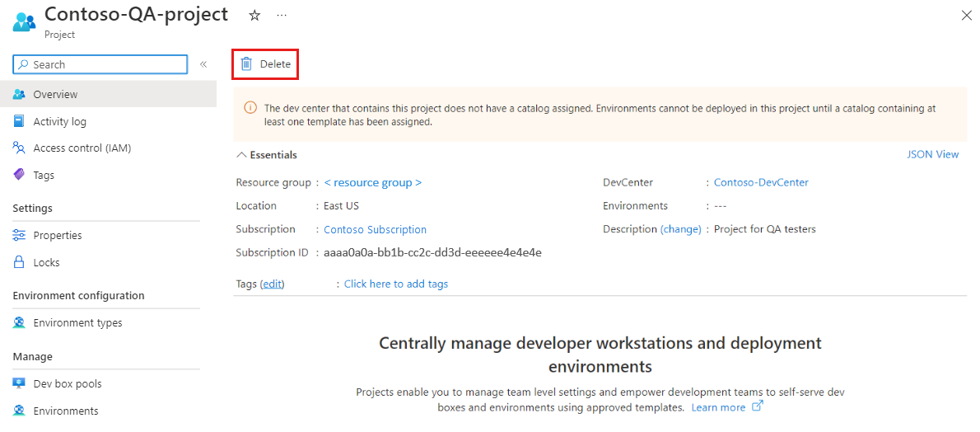
Task: Click the Tags (edit) link
Action: 272,284
